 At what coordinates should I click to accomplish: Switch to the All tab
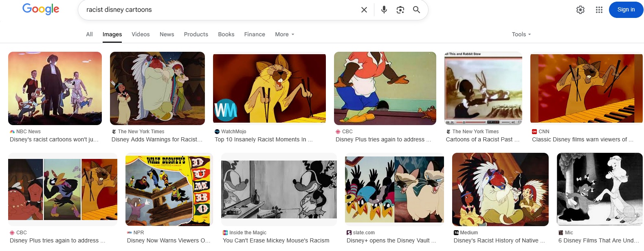[89, 34]
